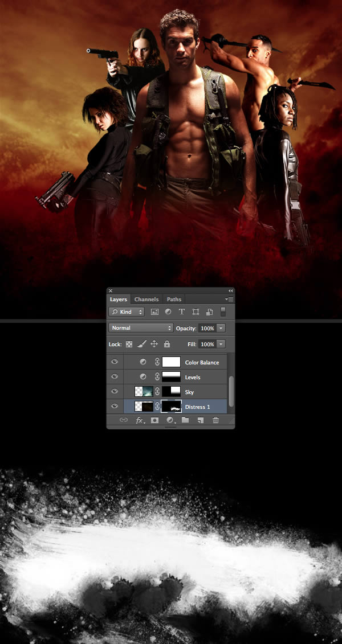
Task: Switch to the Layers tab
Action: 119,300
